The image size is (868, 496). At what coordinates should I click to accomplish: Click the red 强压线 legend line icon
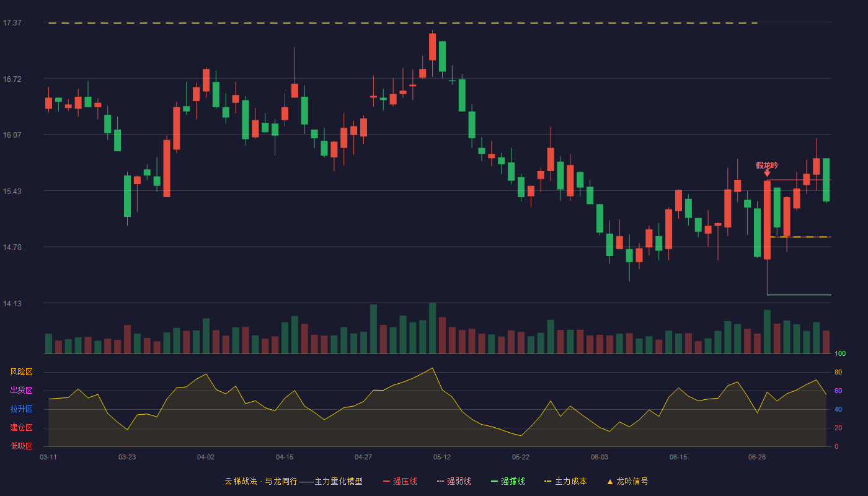tap(386, 481)
